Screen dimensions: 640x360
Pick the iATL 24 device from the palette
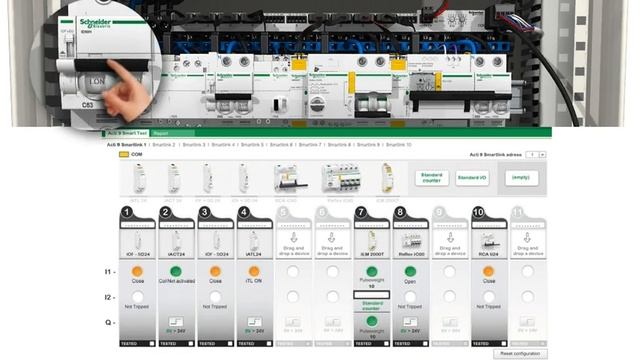click(x=139, y=178)
